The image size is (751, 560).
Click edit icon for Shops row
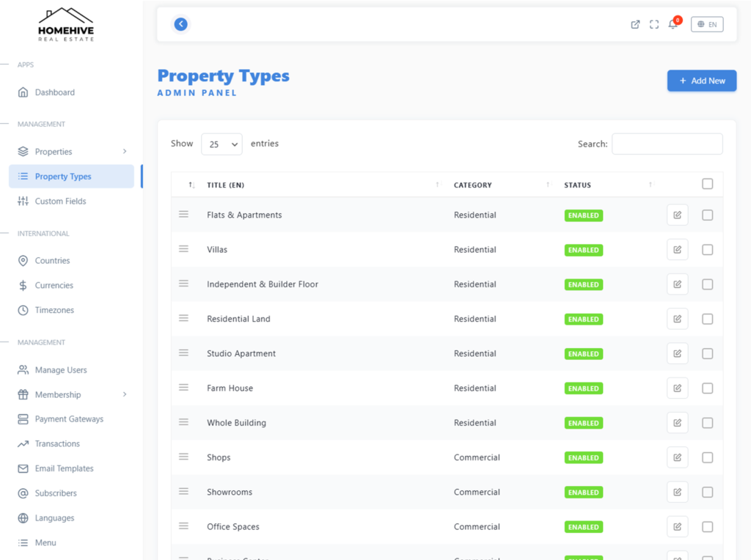677,457
